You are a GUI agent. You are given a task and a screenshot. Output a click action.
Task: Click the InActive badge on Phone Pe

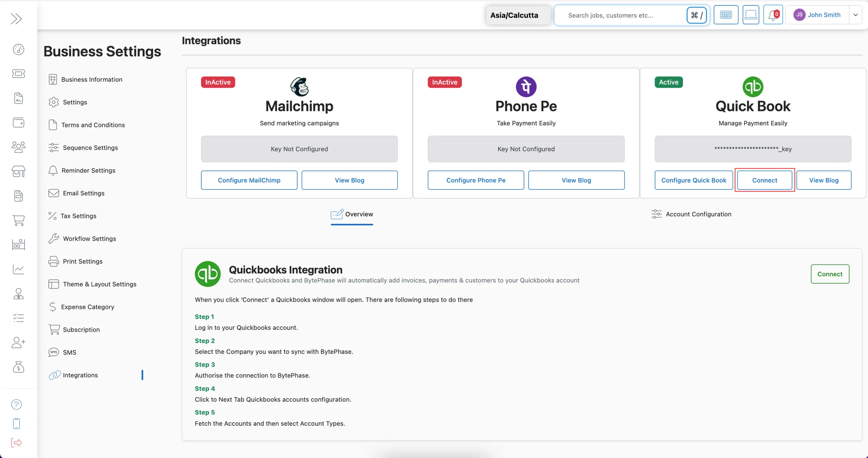pyautogui.click(x=445, y=82)
